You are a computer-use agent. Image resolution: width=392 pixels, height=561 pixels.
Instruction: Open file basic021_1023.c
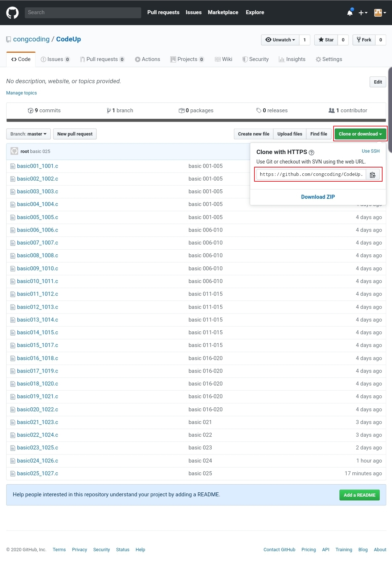37,422
